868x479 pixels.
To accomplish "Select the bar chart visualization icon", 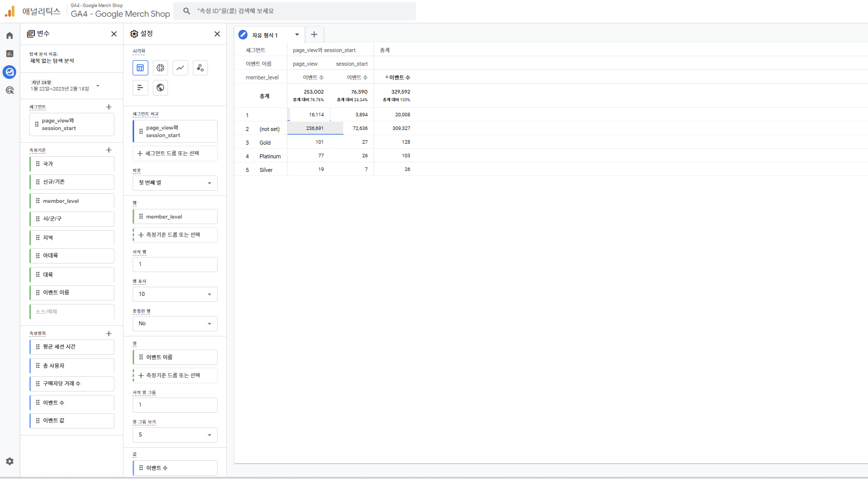I will pyautogui.click(x=140, y=88).
